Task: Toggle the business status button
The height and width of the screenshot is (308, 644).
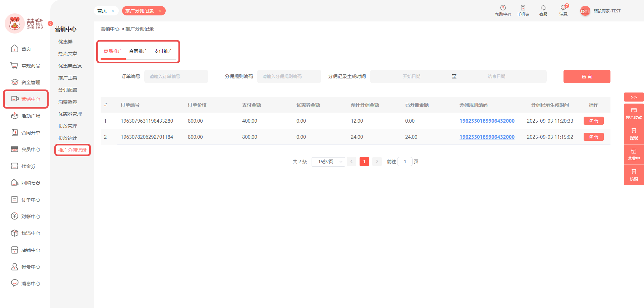Action: (x=634, y=155)
